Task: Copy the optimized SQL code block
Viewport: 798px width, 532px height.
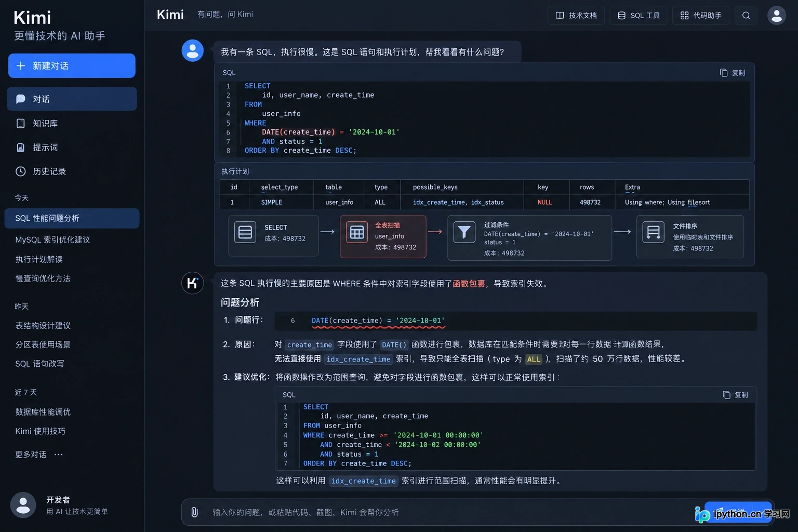Action: tap(735, 395)
